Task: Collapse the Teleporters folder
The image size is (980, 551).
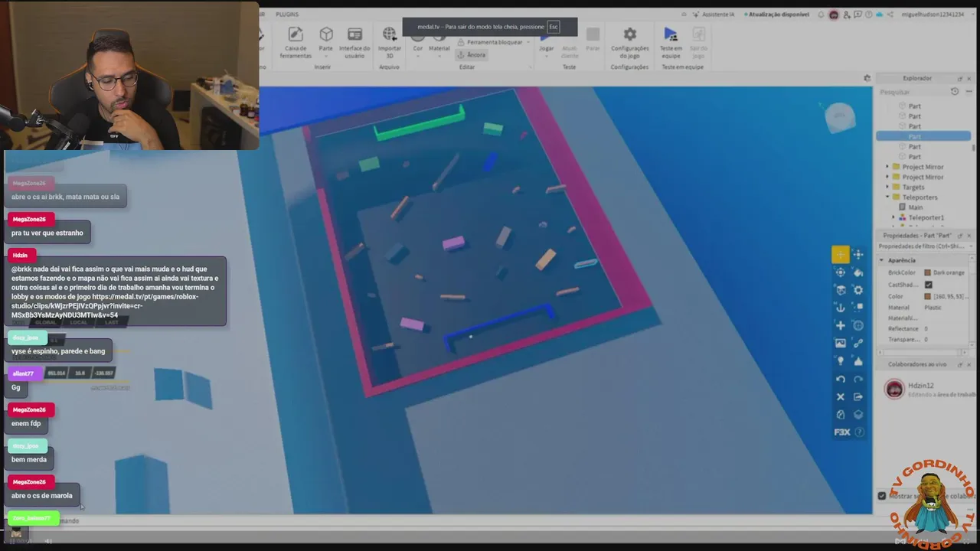Action: (x=887, y=197)
